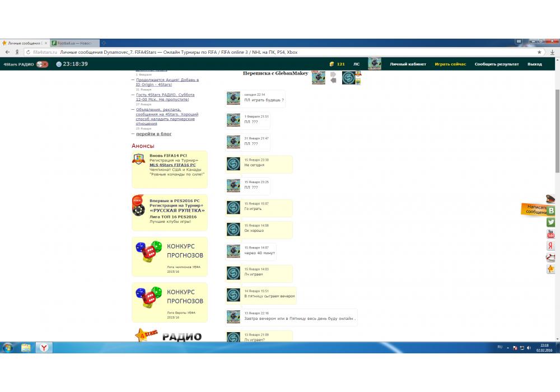Open browser downloads arrow icon

552,52
